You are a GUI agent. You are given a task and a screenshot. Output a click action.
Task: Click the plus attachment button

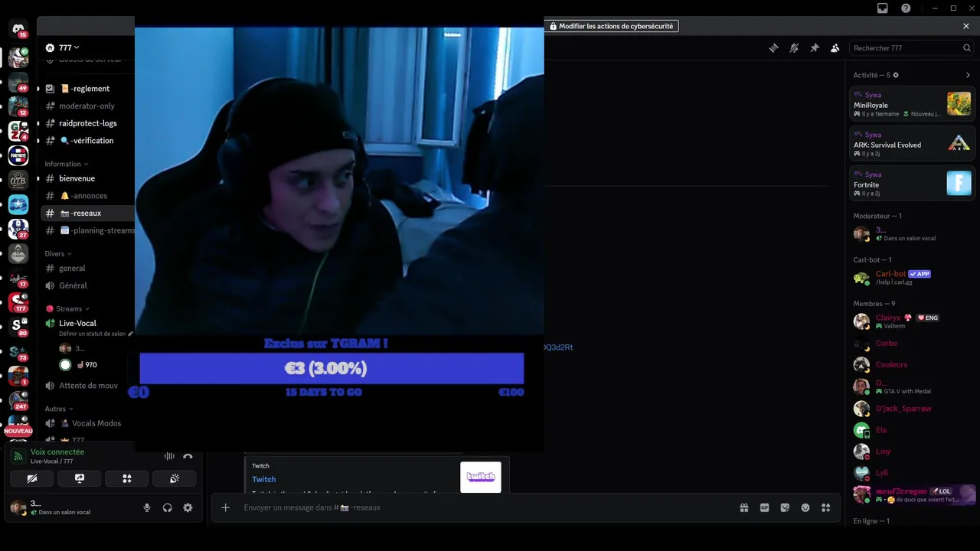225,507
